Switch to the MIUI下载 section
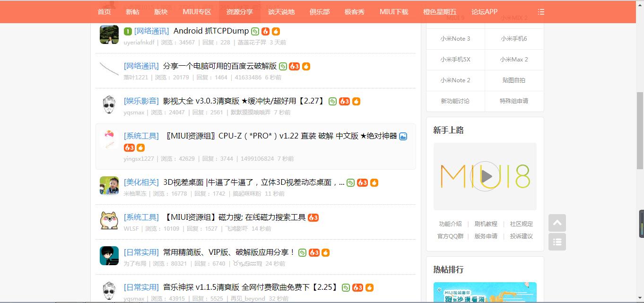 (393, 11)
